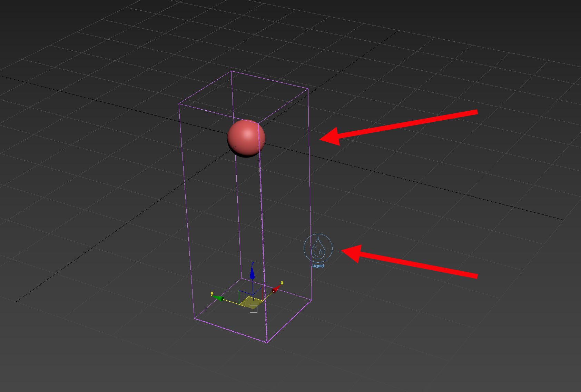Click the red sphere object
This screenshot has width=581, height=392.
pyautogui.click(x=246, y=138)
